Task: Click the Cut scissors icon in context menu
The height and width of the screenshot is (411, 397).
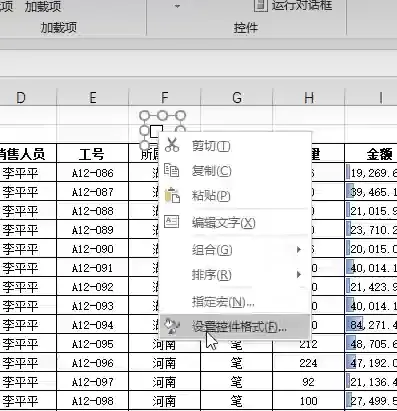Action: click(x=172, y=145)
